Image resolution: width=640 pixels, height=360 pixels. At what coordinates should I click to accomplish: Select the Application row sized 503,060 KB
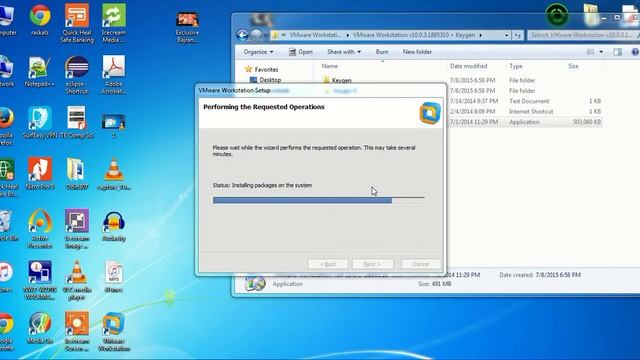[526, 122]
